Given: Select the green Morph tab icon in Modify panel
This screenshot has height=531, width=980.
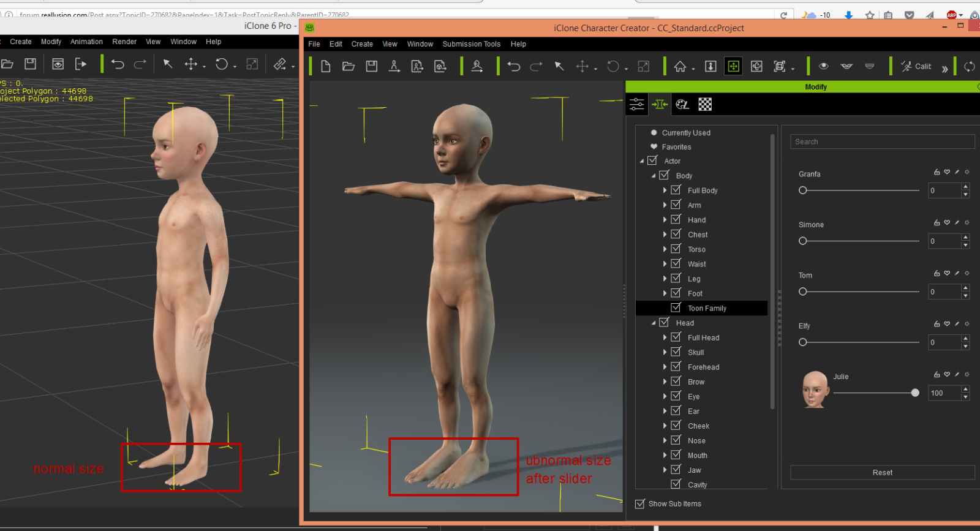Looking at the screenshot, I should point(660,104).
